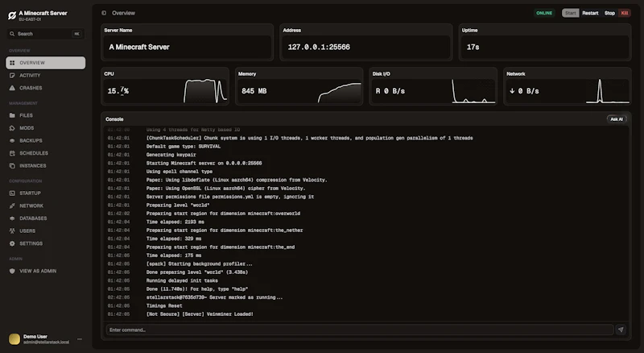The image size is (644, 353).
Task: Click the View as Admin shield icon
Action: coord(12,271)
